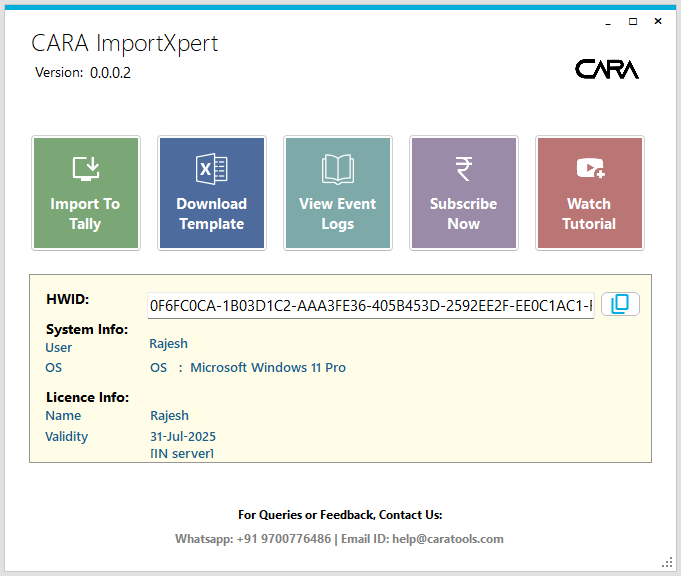Screen dimensions: 681x576
Task: Click the Licence Info heading
Action: click(x=88, y=397)
